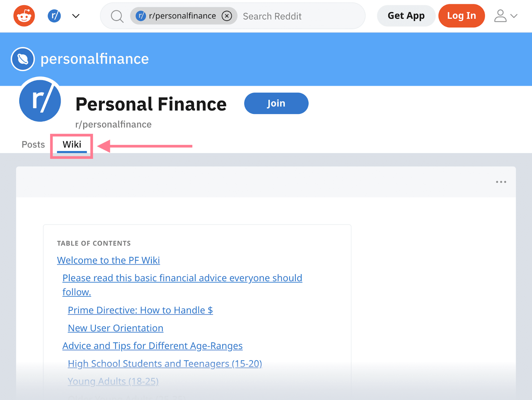The width and height of the screenshot is (532, 400).
Task: Expand the user menu chevron
Action: [514, 16]
